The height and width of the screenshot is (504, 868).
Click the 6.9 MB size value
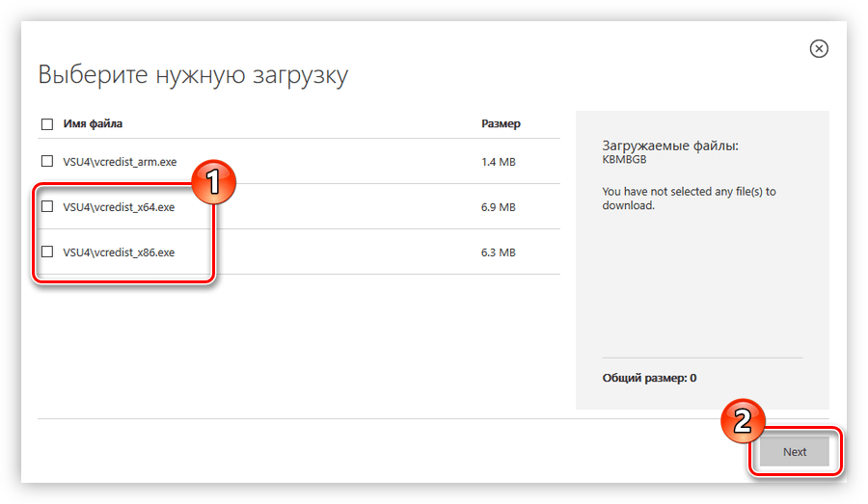click(498, 207)
